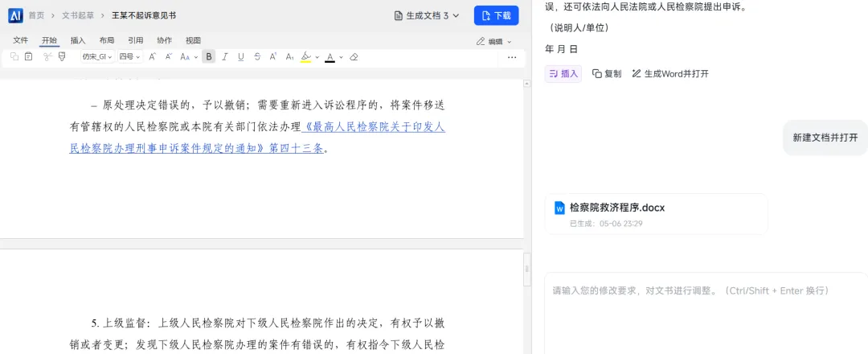Toggle bold formatting

point(209,56)
